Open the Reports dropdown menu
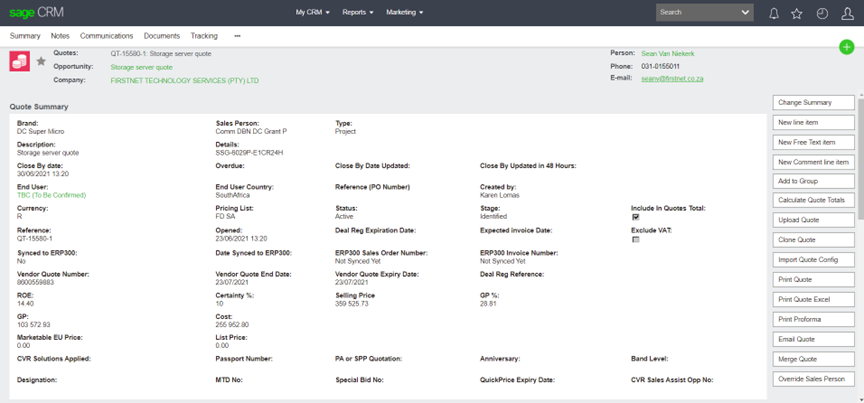864x403 pixels. click(x=357, y=13)
